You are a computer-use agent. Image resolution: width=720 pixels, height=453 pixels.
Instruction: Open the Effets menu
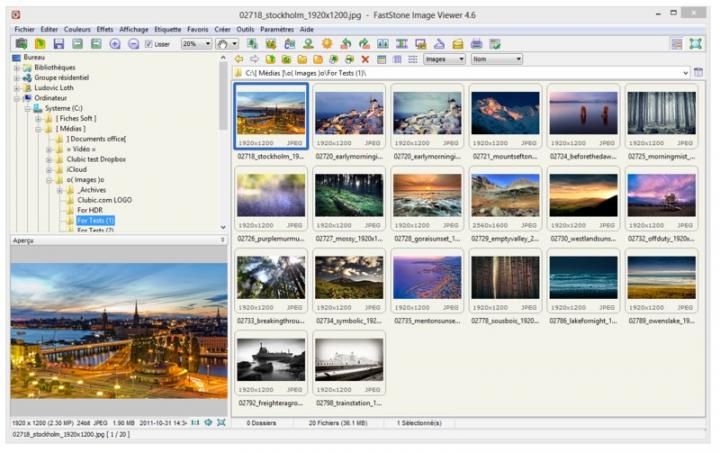[x=105, y=29]
